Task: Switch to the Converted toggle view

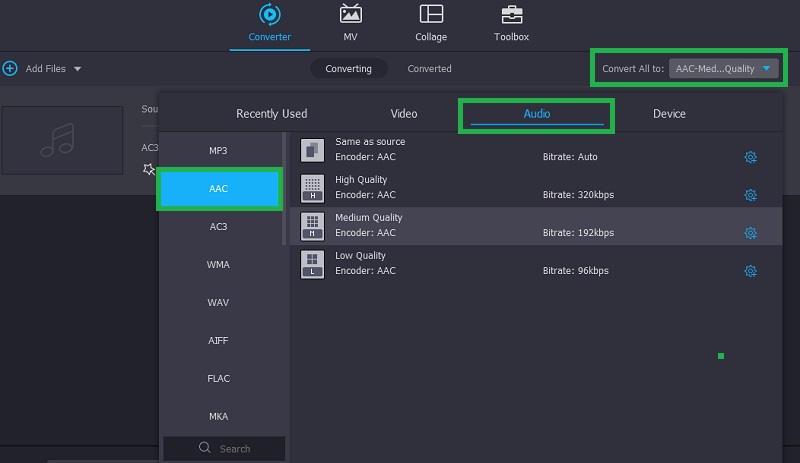Action: pos(429,69)
